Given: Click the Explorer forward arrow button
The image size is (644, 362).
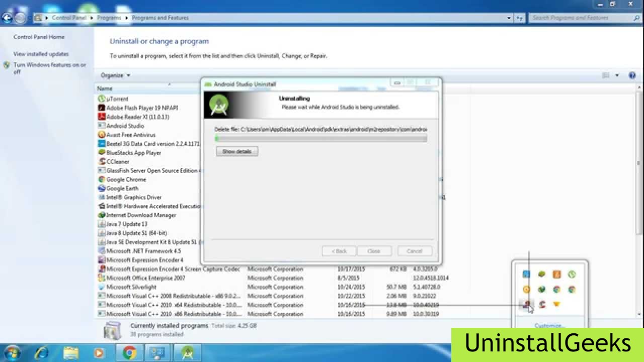Looking at the screenshot, I should click(20, 18).
